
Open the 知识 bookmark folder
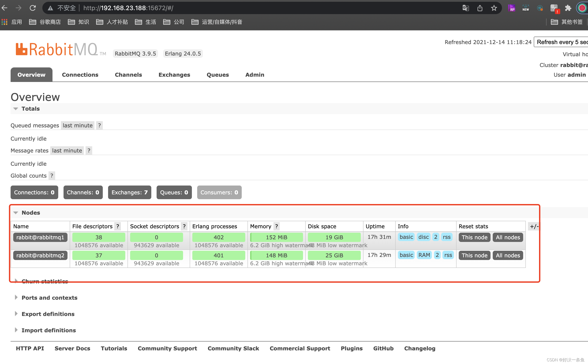tap(78, 22)
